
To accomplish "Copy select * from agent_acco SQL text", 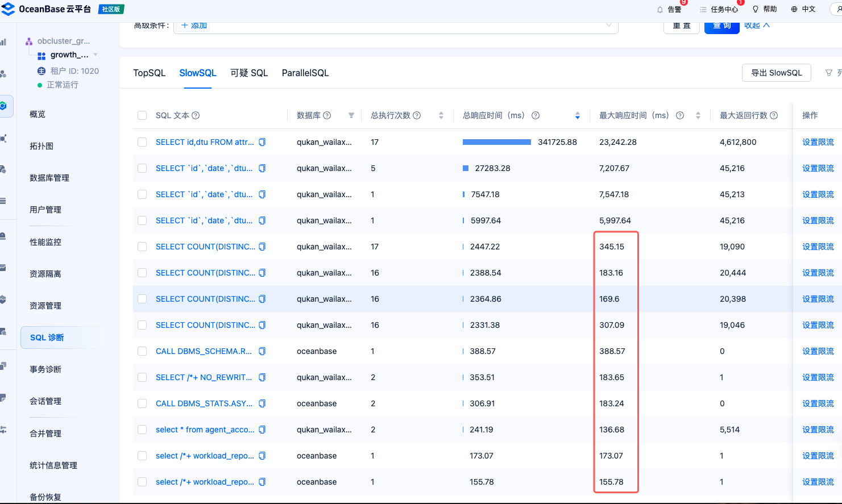I will 262,430.
